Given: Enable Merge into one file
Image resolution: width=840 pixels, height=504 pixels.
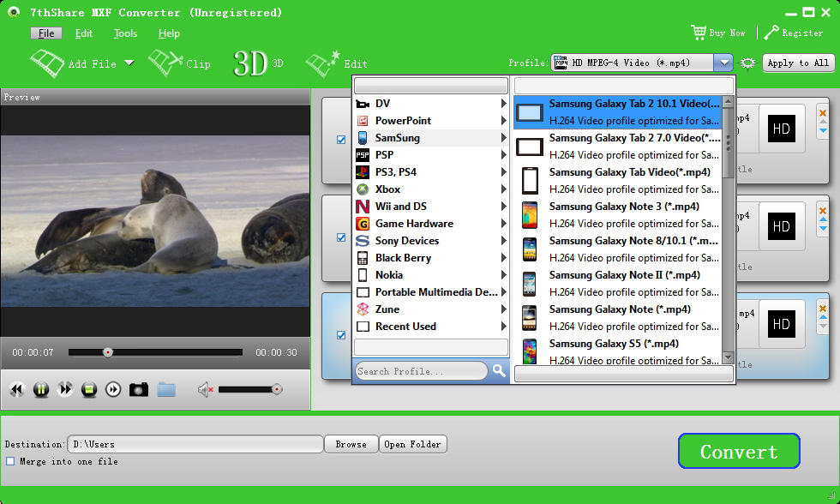Looking at the screenshot, I should 10,461.
